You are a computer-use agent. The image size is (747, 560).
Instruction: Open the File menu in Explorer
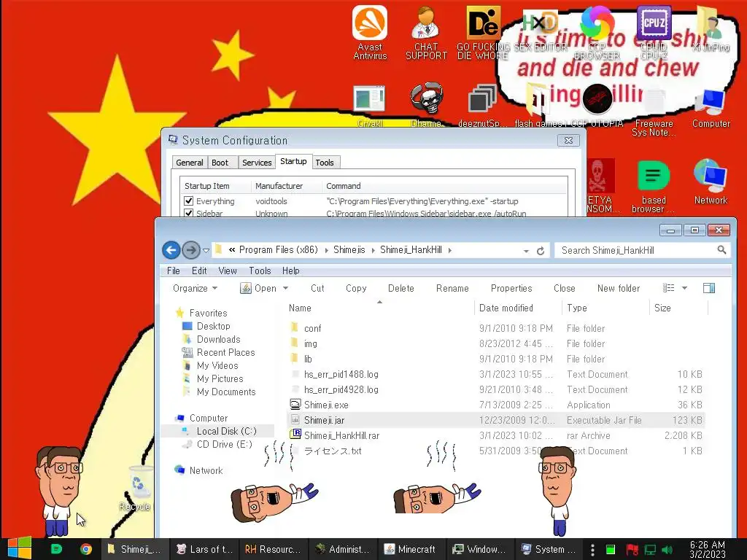pos(174,271)
